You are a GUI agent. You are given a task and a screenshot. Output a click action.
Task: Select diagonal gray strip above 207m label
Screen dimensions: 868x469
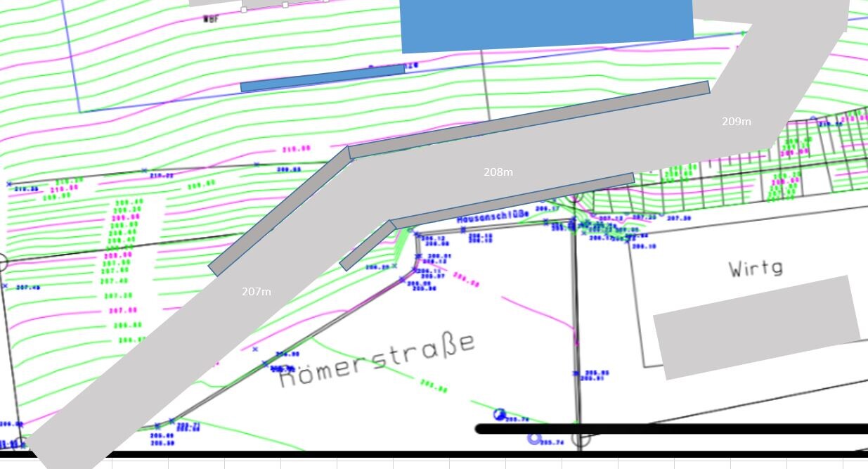tap(280, 210)
